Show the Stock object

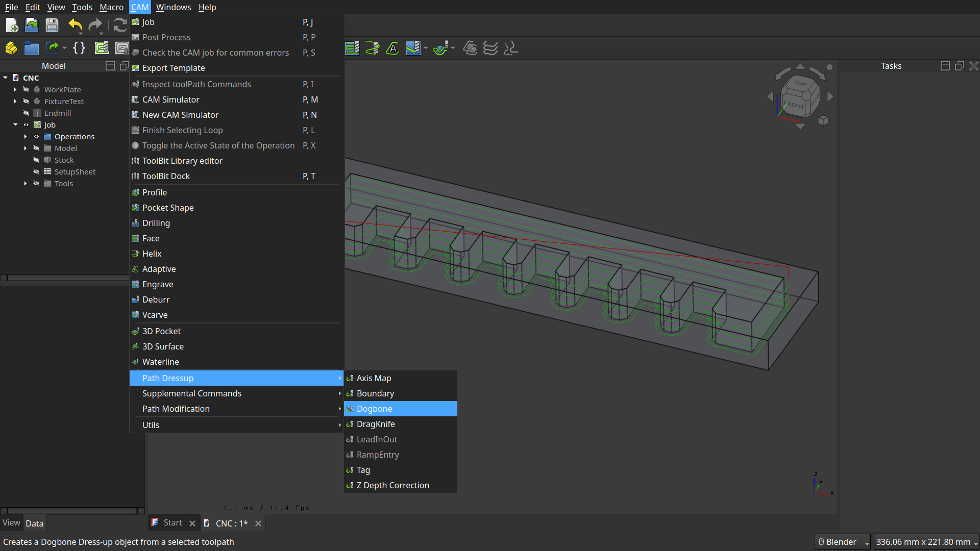point(36,160)
